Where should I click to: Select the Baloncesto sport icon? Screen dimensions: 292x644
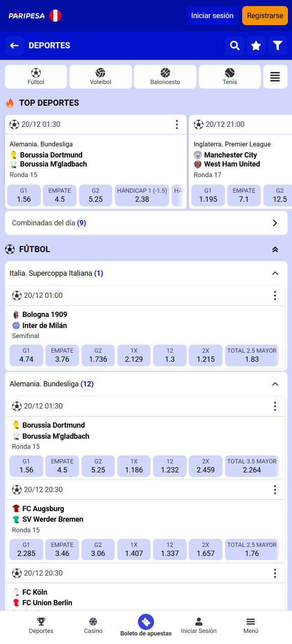tap(165, 76)
